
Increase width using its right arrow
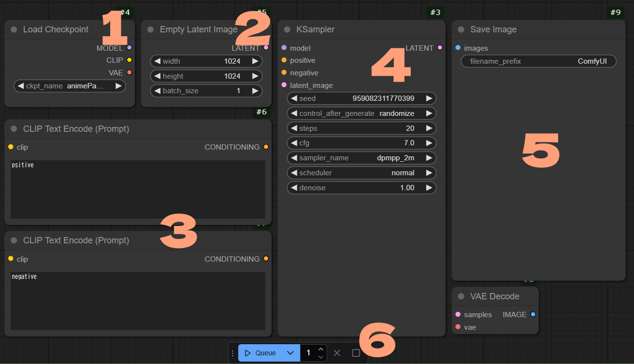pyautogui.click(x=255, y=61)
